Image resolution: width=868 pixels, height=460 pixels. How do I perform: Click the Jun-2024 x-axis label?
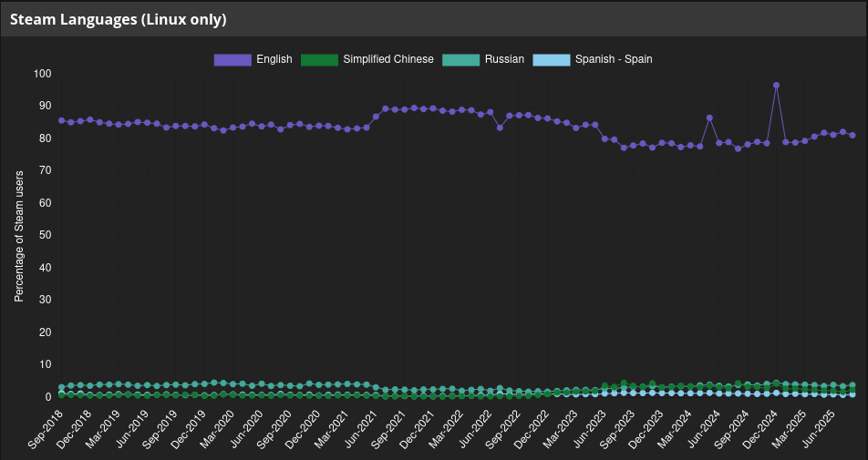point(704,430)
